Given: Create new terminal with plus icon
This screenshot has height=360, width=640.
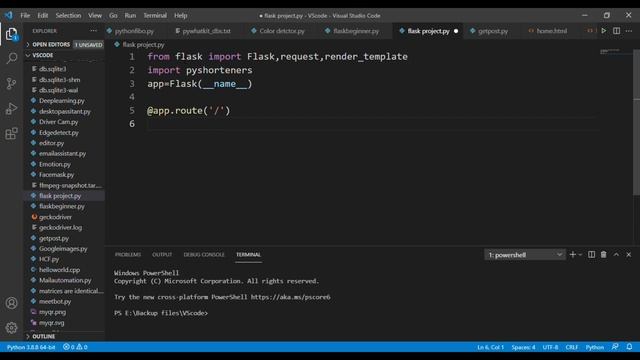Looking at the screenshot, I should (x=572, y=255).
